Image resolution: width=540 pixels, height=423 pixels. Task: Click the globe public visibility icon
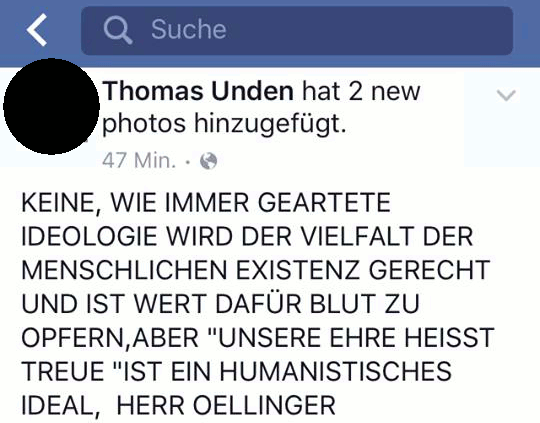coord(209,161)
